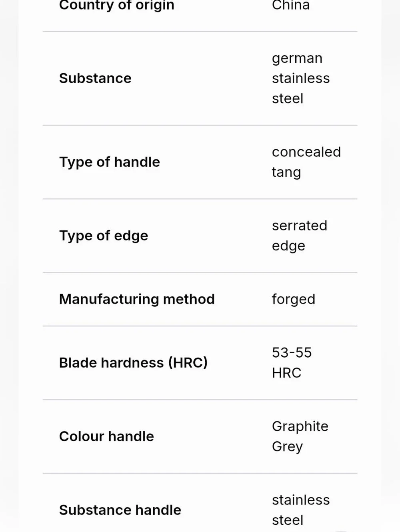
Task: Click the 'Country of origin' label
Action: 116,5
